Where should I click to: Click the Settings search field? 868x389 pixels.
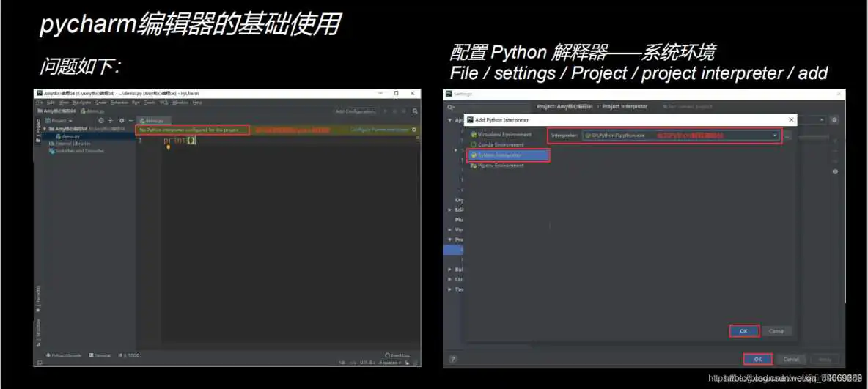(x=487, y=108)
